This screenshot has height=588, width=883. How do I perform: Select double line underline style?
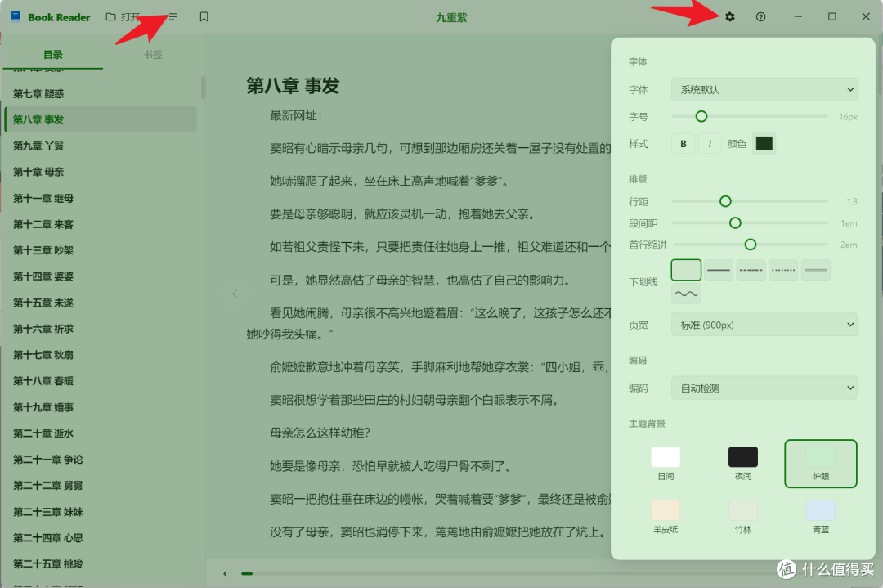[815, 270]
